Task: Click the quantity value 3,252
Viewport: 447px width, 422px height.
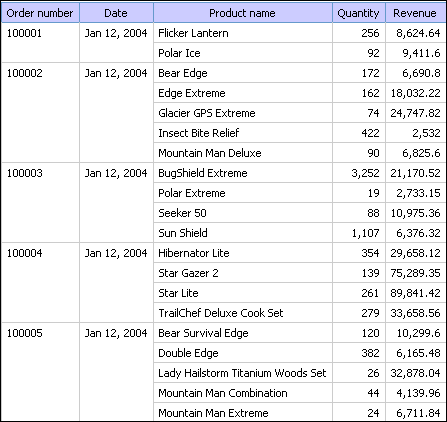Action: click(365, 173)
